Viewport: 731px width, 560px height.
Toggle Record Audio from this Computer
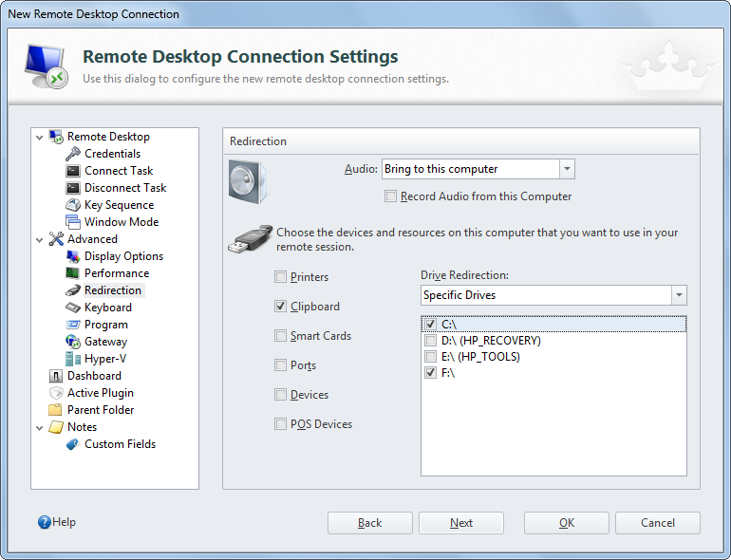[x=390, y=196]
